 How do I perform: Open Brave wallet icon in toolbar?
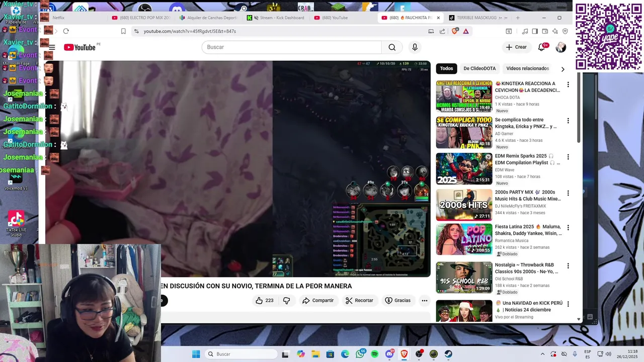[x=545, y=31]
